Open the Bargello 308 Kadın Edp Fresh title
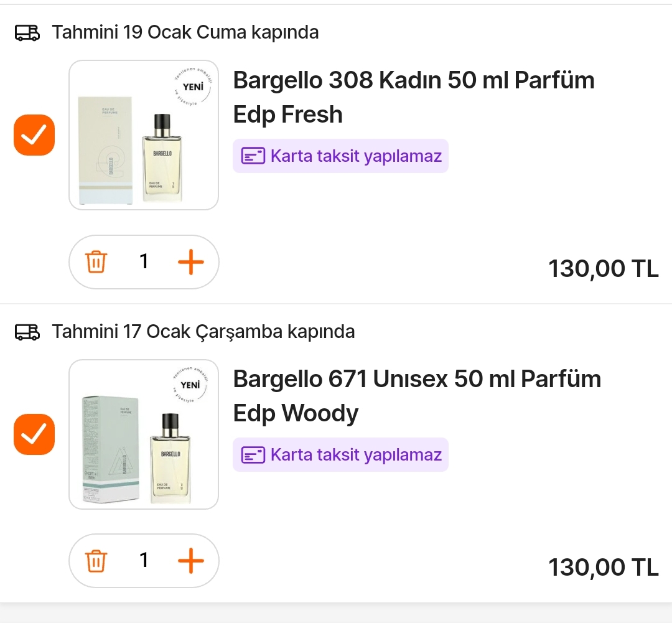 click(413, 97)
